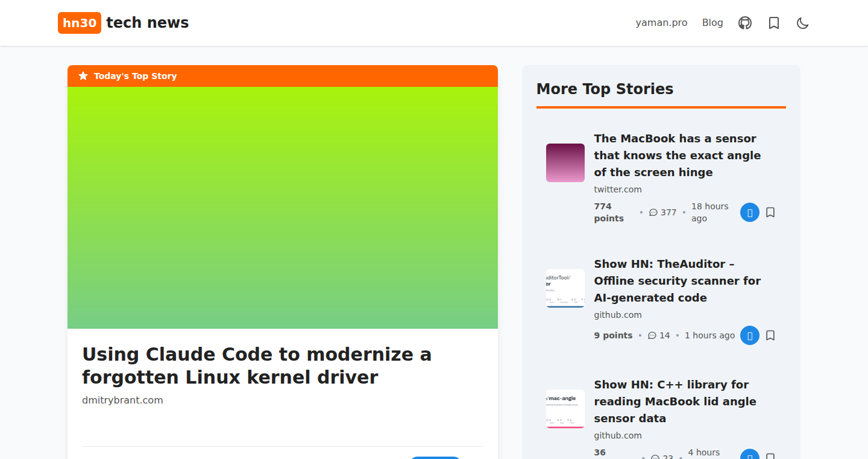
Task: Open Show HN: C++ library lid angle story
Action: (675, 401)
